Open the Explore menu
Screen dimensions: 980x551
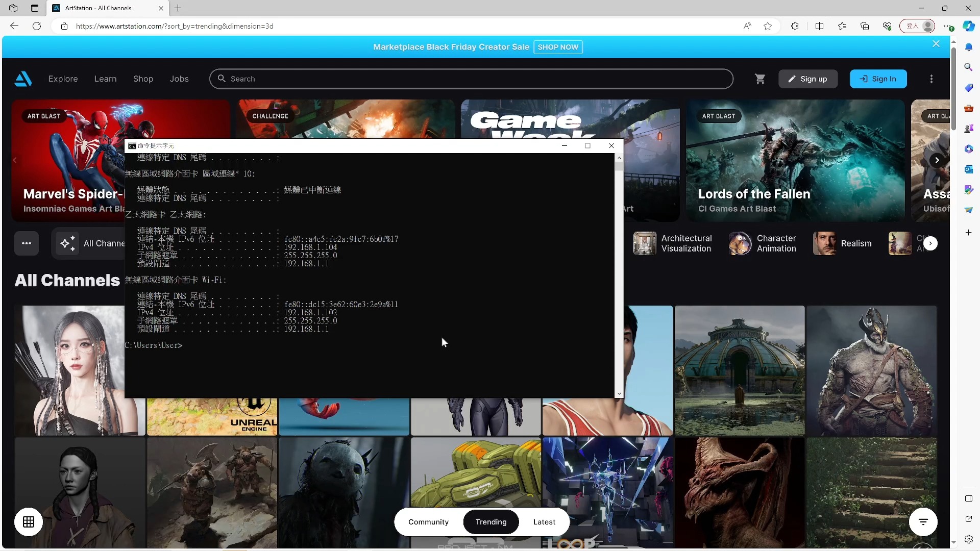63,79
